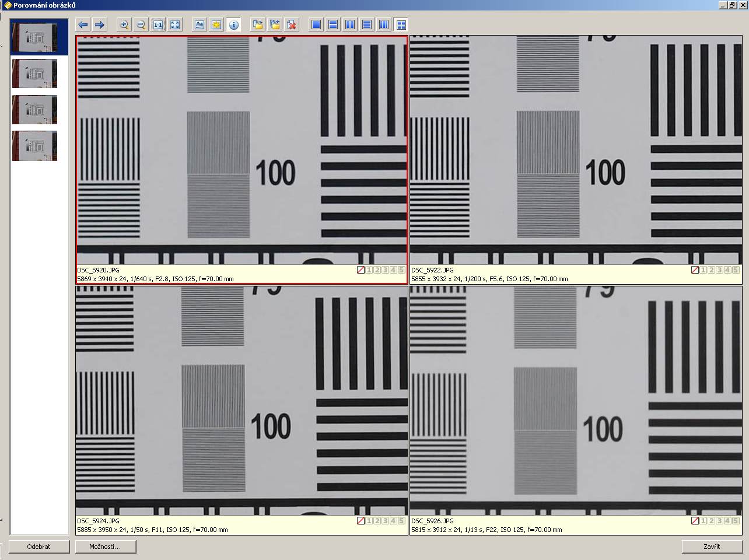Click the folder with red X icon
This screenshot has height=560, width=749.
tap(292, 25)
